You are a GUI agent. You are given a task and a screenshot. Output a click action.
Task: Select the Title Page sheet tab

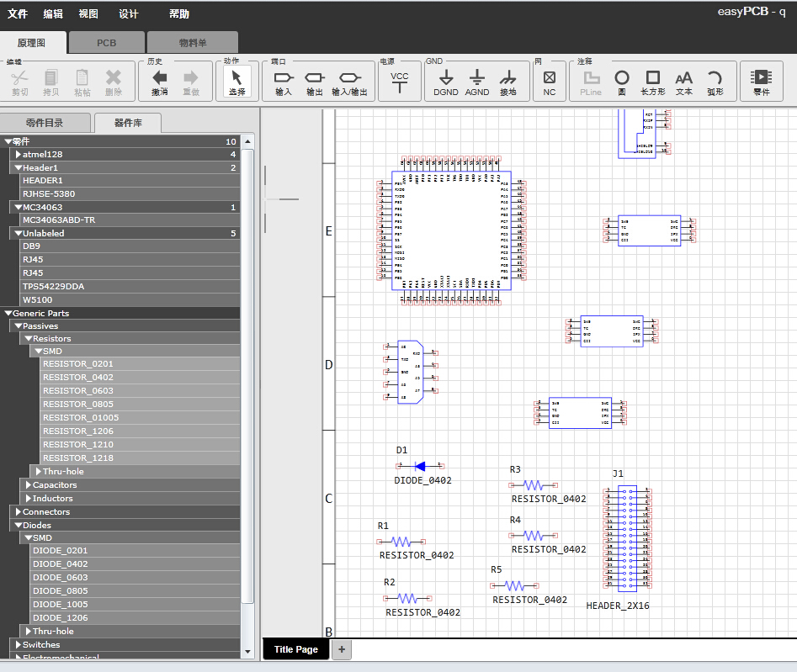point(296,649)
